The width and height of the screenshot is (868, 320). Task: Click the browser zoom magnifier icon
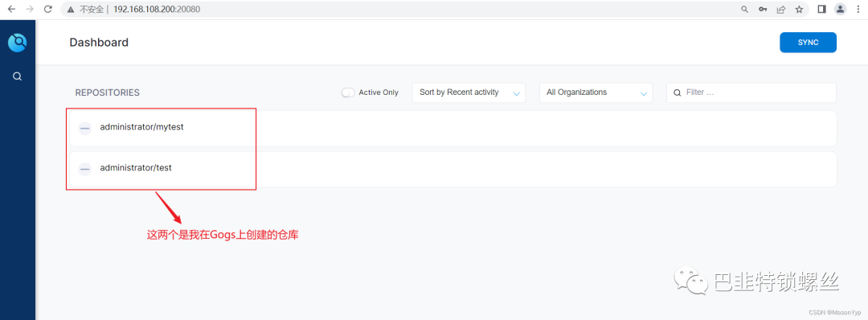744,9
